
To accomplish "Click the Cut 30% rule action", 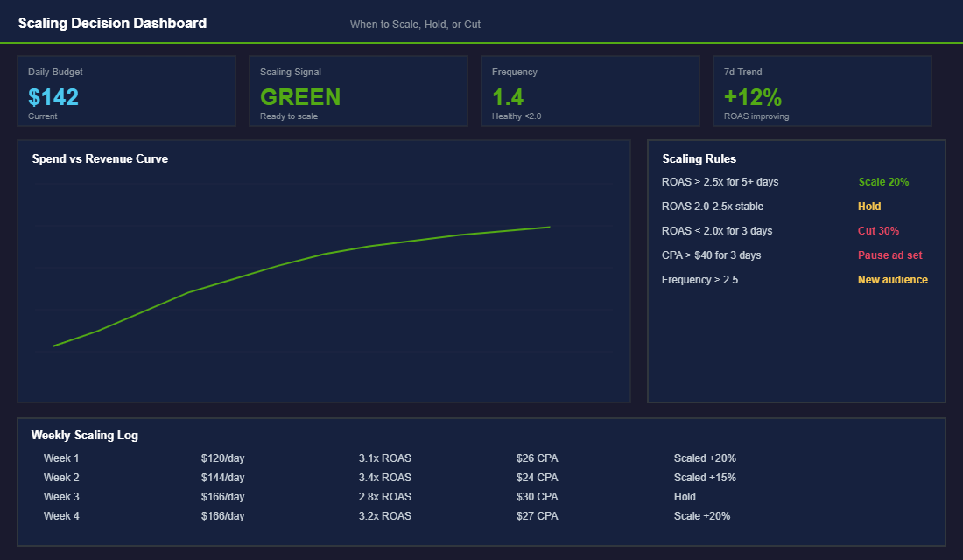I will [x=877, y=230].
